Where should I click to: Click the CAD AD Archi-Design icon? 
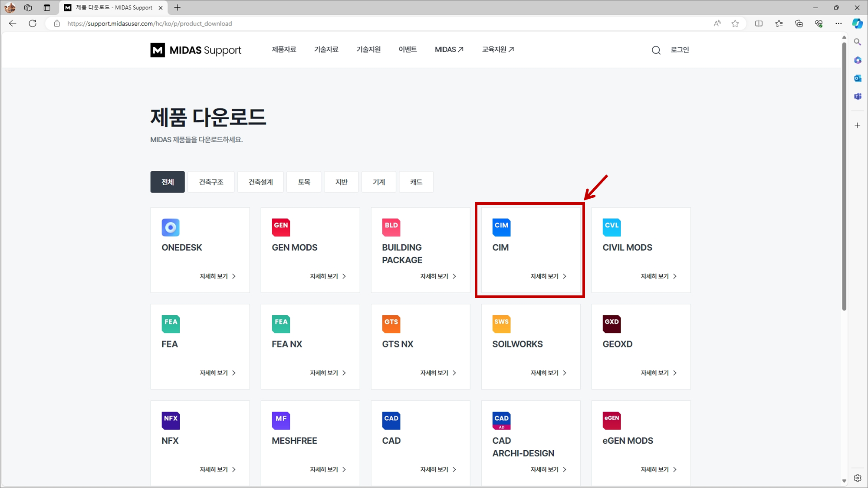click(501, 420)
